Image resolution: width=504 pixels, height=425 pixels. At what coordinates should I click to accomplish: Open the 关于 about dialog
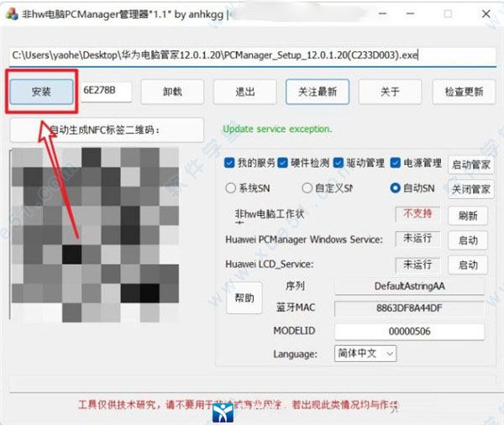390,92
